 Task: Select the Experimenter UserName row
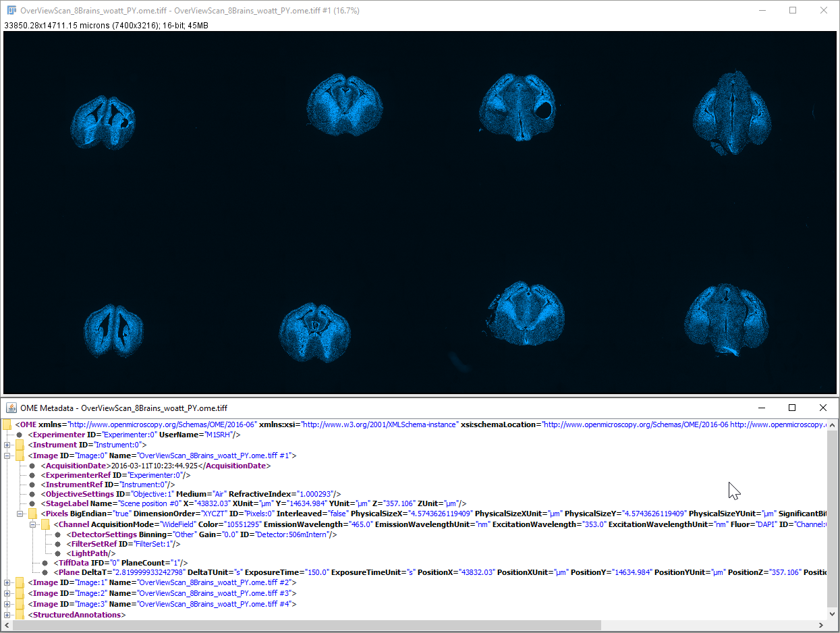(x=134, y=435)
